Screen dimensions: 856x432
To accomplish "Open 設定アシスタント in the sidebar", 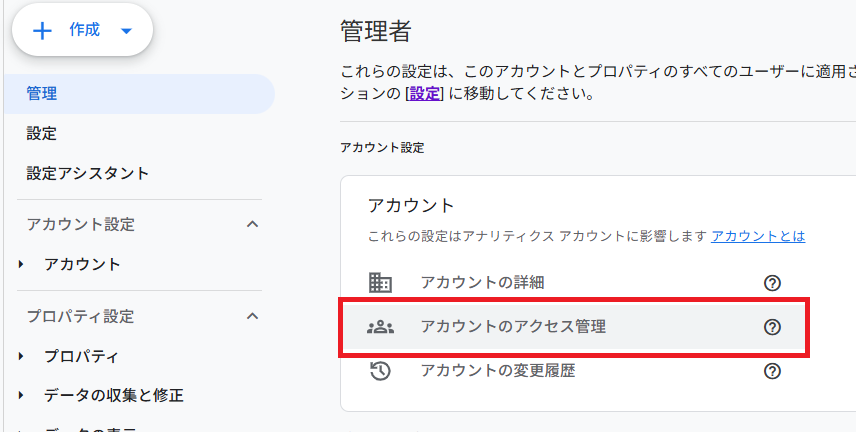I will (x=88, y=173).
